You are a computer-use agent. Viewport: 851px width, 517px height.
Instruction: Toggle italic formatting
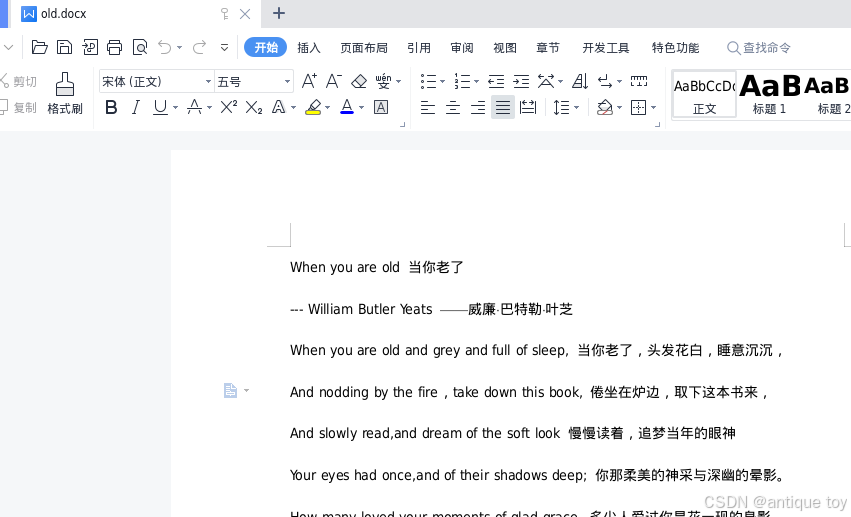(x=136, y=107)
